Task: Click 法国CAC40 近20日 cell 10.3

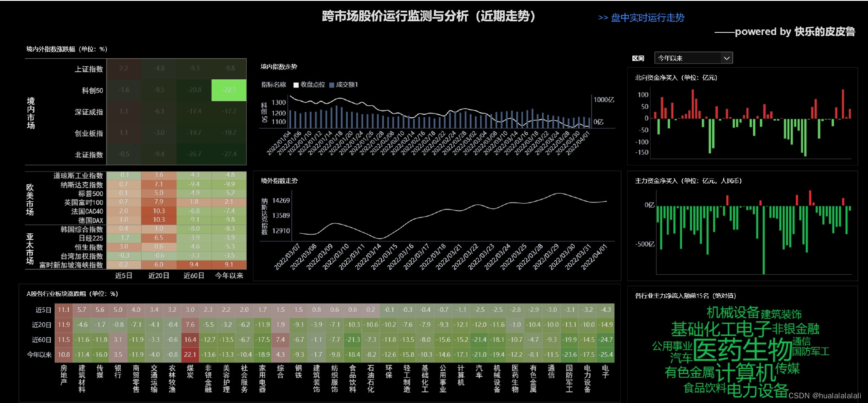Action: coord(159,211)
